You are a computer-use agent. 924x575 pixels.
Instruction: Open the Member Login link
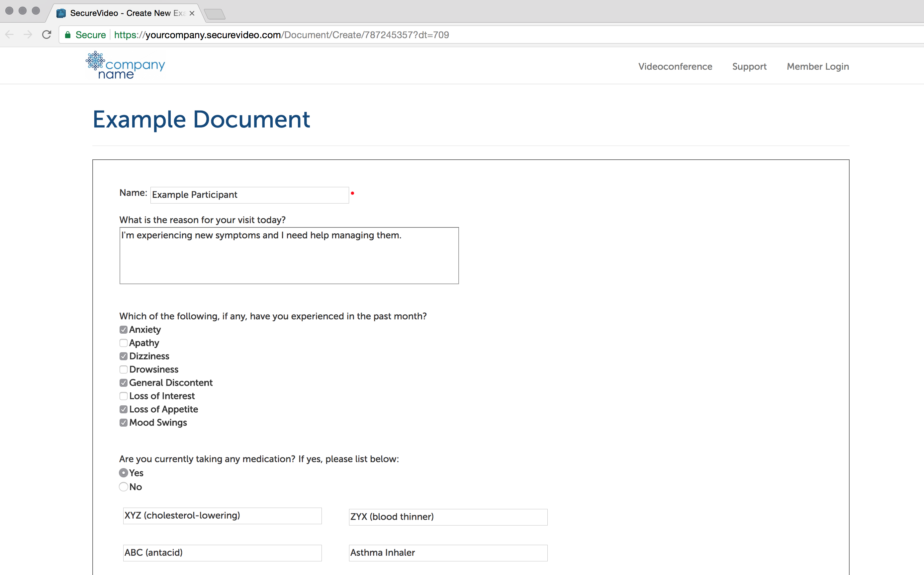818,67
